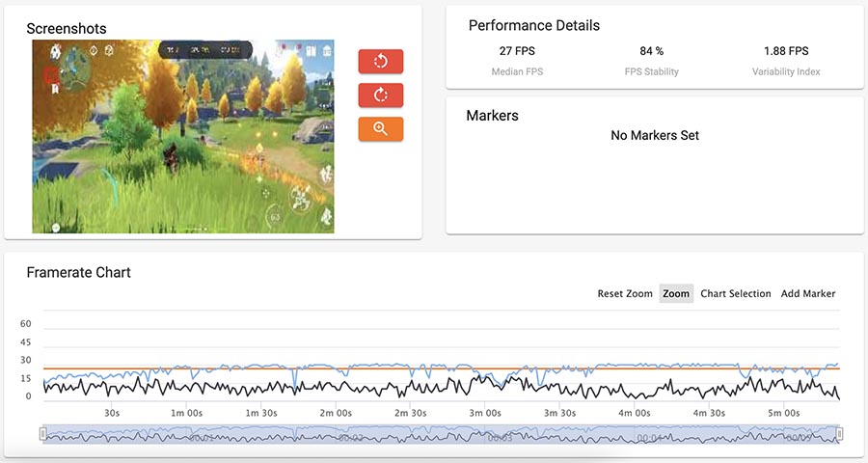The width and height of the screenshot is (868, 463).
Task: Rotate screenshot counterclockwise using first red button
Action: 380,62
